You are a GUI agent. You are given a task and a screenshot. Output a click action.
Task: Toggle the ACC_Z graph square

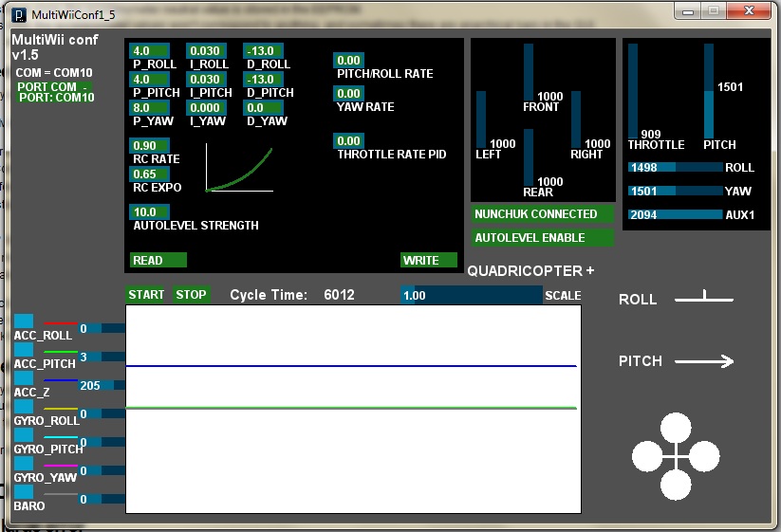[24, 377]
